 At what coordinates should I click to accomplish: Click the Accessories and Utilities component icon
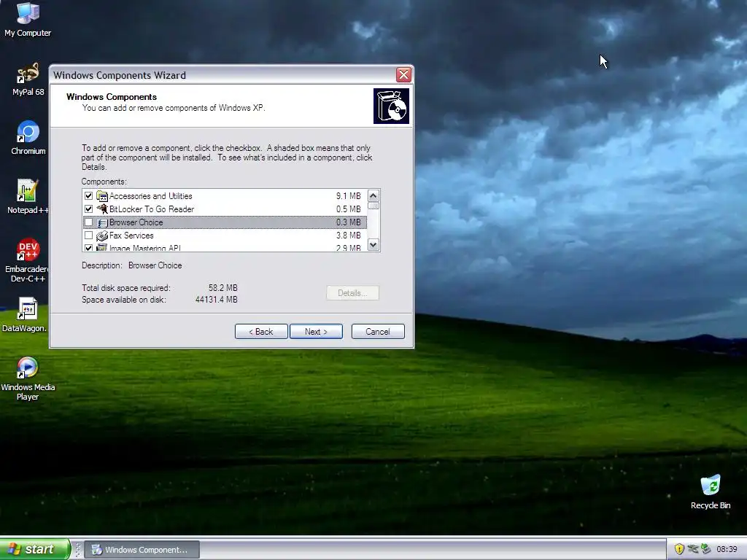[x=102, y=195]
